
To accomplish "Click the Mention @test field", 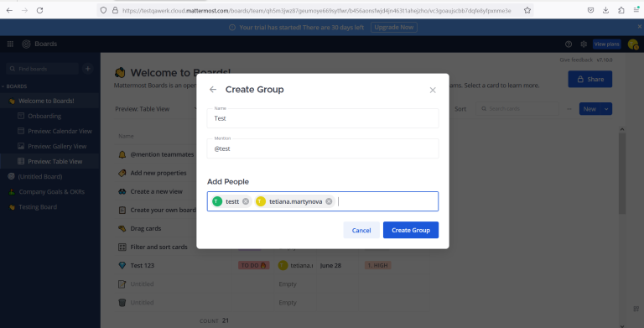I will click(x=323, y=148).
